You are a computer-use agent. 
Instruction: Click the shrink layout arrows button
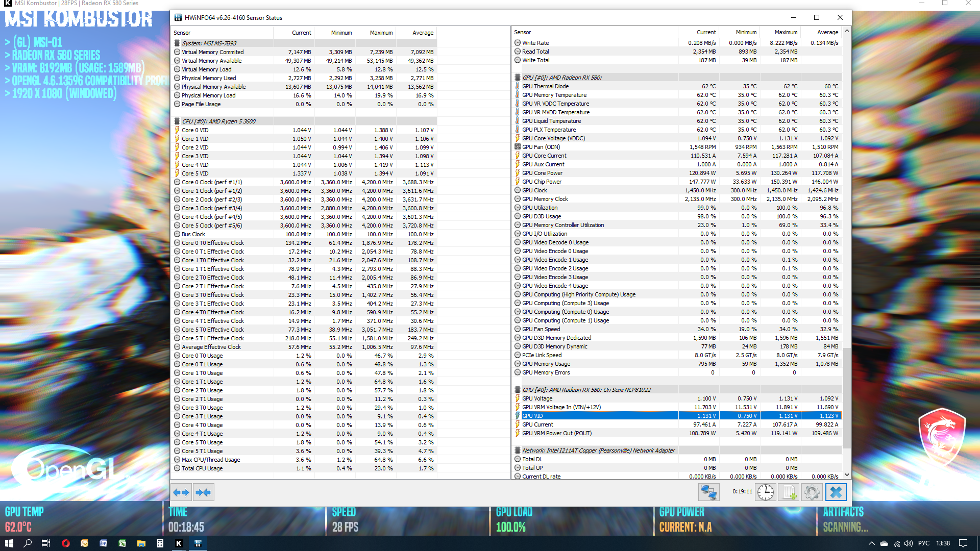point(203,492)
